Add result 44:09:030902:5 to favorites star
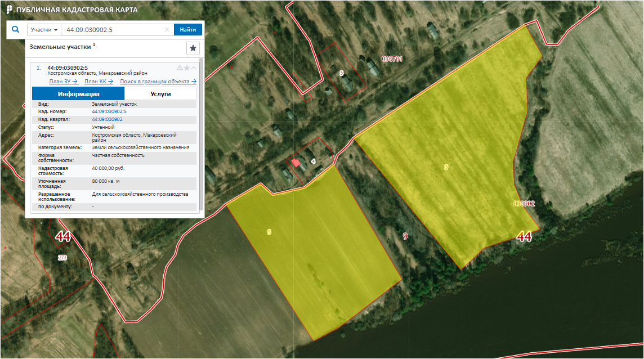Viewport: 644px width, 359px height. [x=186, y=68]
